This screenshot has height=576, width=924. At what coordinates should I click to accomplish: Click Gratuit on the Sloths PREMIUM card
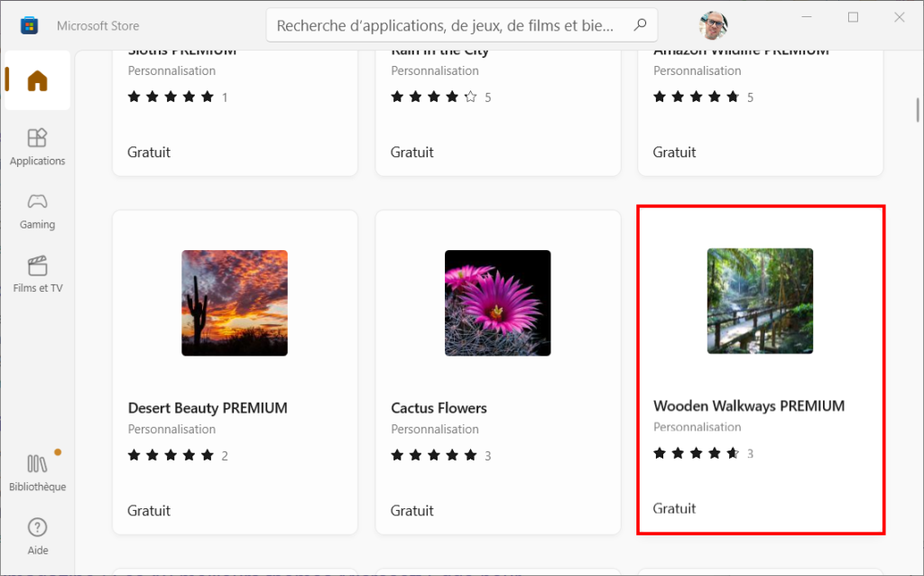pos(149,152)
